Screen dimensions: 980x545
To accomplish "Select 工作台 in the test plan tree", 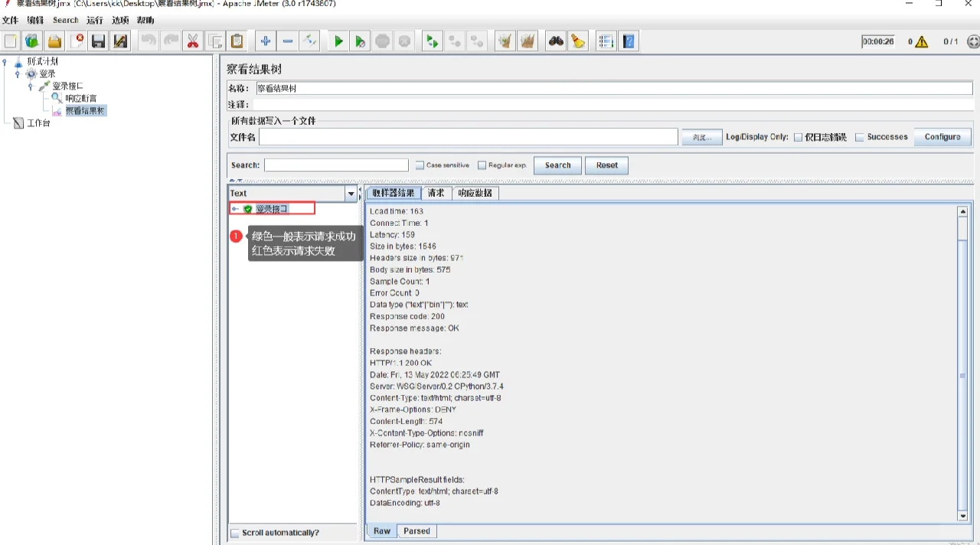I will click(x=38, y=123).
